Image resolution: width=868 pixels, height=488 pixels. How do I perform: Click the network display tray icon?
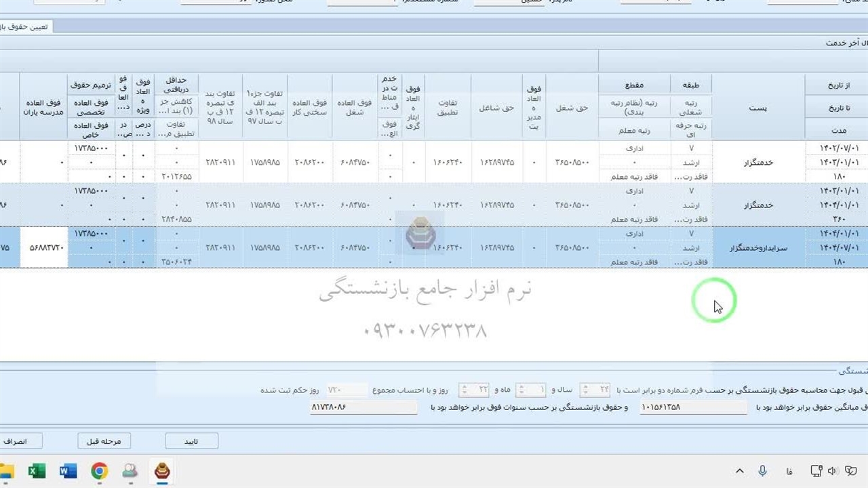tap(816, 471)
